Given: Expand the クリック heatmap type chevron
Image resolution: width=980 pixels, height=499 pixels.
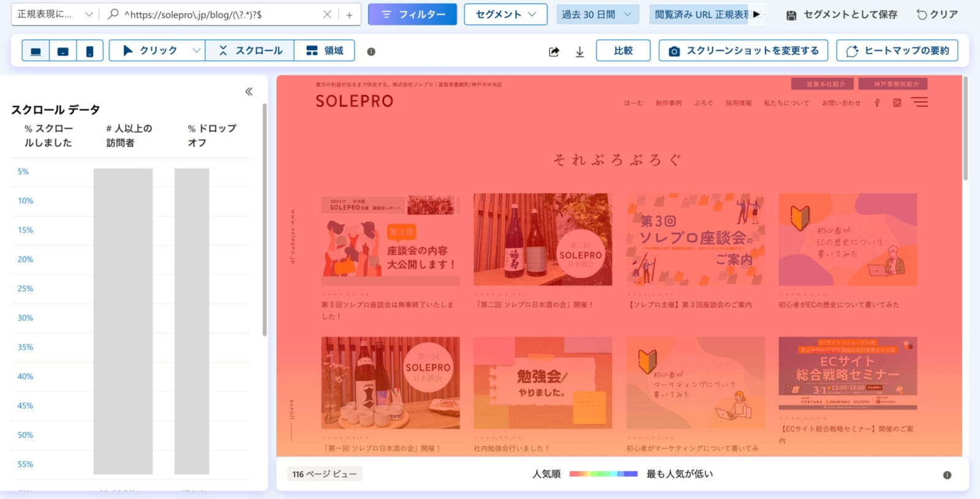Looking at the screenshot, I should coord(196,51).
